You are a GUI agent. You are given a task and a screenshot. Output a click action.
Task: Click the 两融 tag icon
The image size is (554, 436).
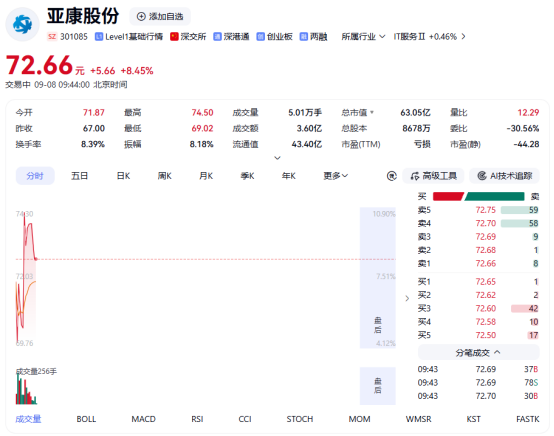pyautogui.click(x=303, y=37)
